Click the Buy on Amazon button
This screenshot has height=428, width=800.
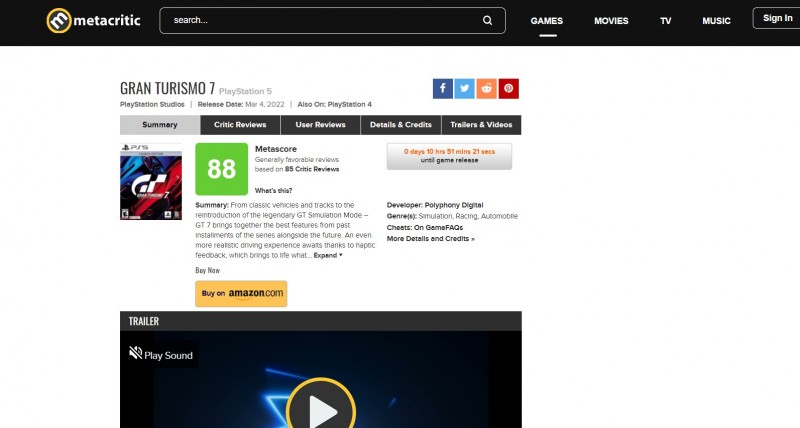point(241,293)
